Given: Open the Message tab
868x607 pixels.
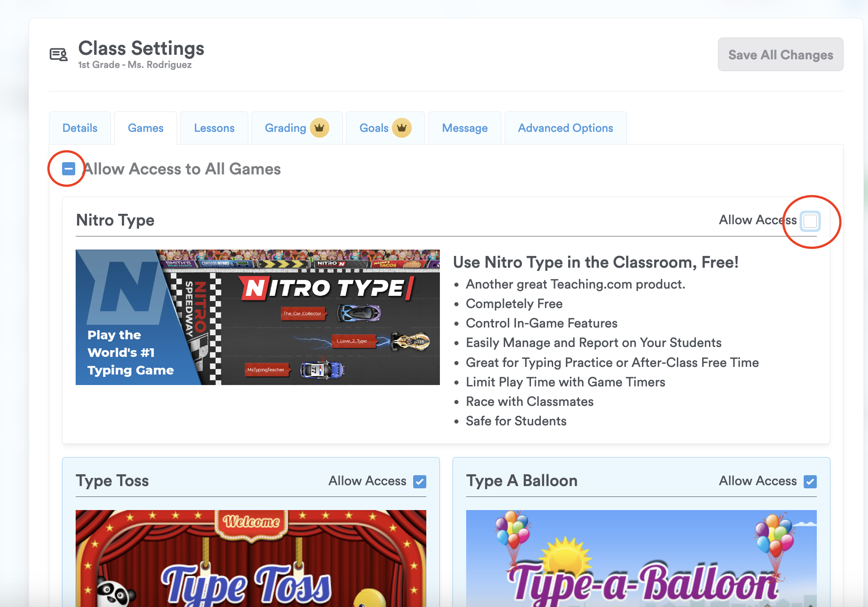Looking at the screenshot, I should pyautogui.click(x=465, y=128).
